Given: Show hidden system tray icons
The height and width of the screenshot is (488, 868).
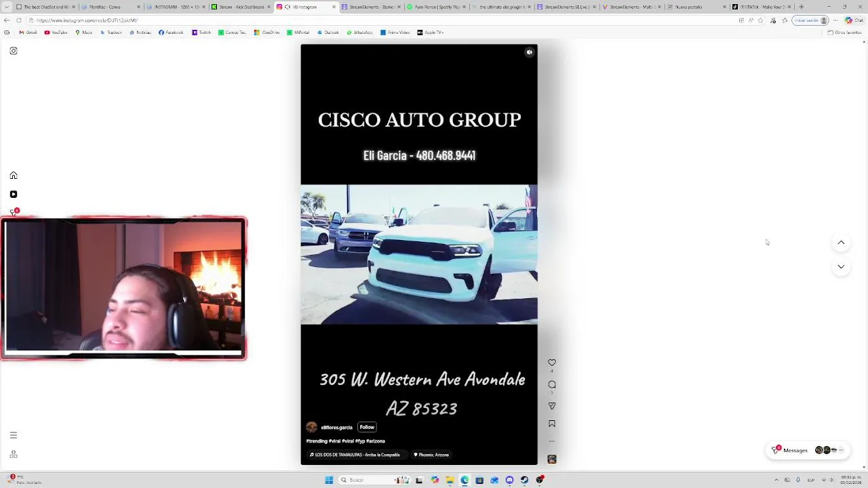Looking at the screenshot, I should 776,480.
